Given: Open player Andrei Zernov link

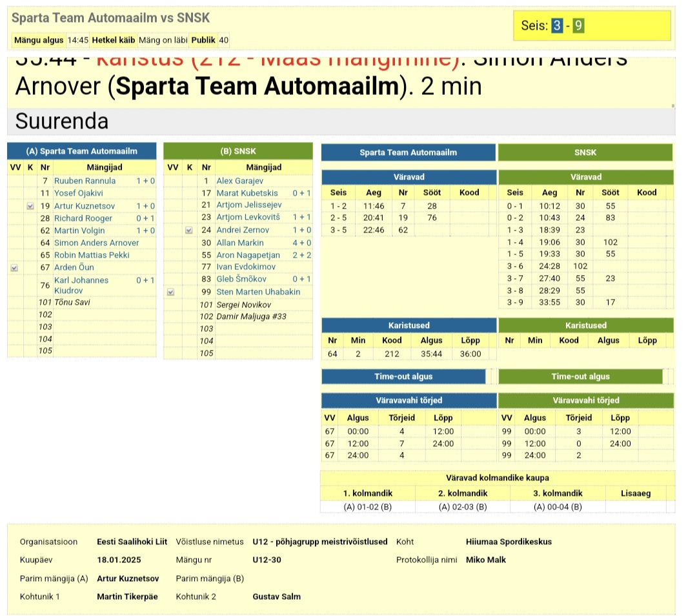Looking at the screenshot, I should [x=243, y=230].
